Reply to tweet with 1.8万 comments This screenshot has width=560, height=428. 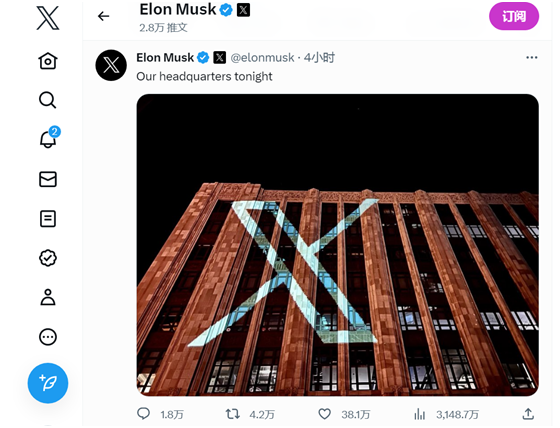144,414
